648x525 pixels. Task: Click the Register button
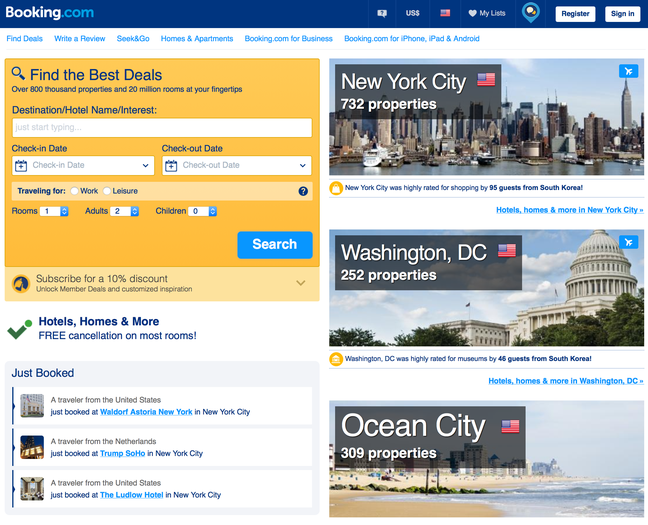(x=575, y=14)
